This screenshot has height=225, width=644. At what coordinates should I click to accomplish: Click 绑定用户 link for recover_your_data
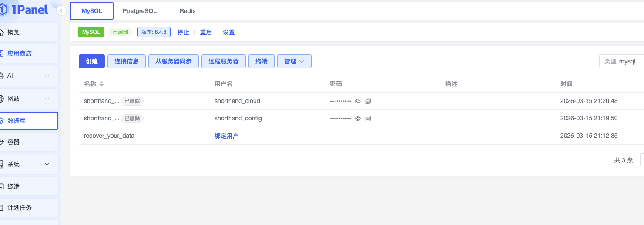[226, 136]
